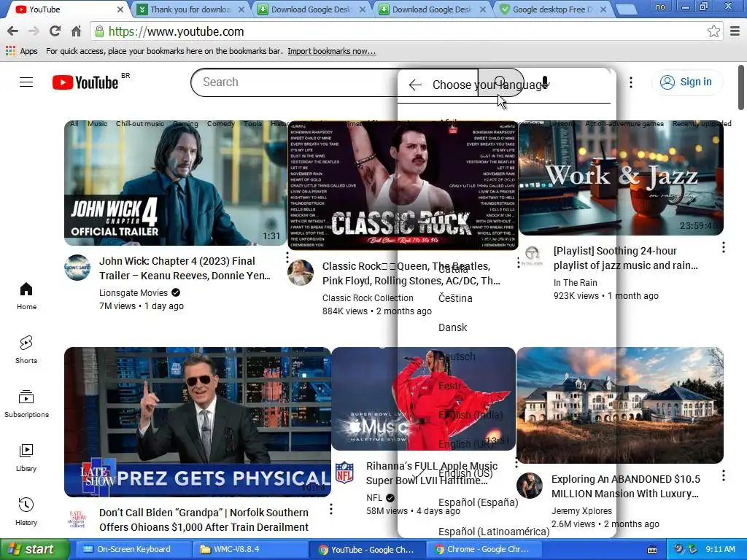Open History from the sidebar
747x560 pixels.
click(x=26, y=511)
